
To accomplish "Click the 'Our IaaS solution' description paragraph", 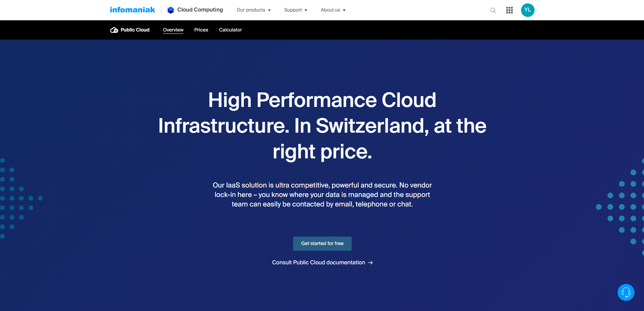I will pos(322,195).
